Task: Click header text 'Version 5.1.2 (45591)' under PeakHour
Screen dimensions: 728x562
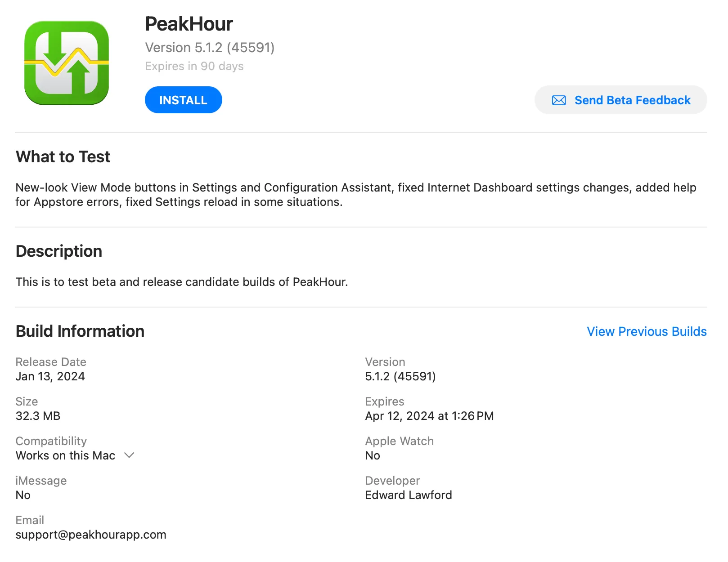Action: (210, 47)
